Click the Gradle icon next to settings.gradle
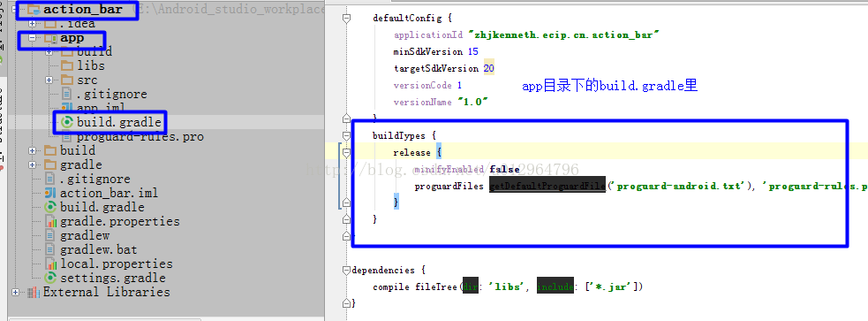The width and height of the screenshot is (868, 321). coord(50,278)
